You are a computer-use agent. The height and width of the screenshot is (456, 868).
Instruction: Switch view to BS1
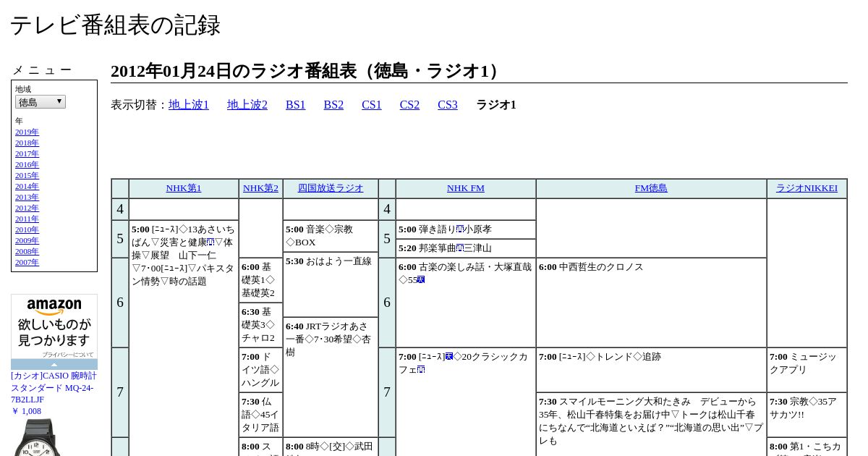(x=296, y=105)
